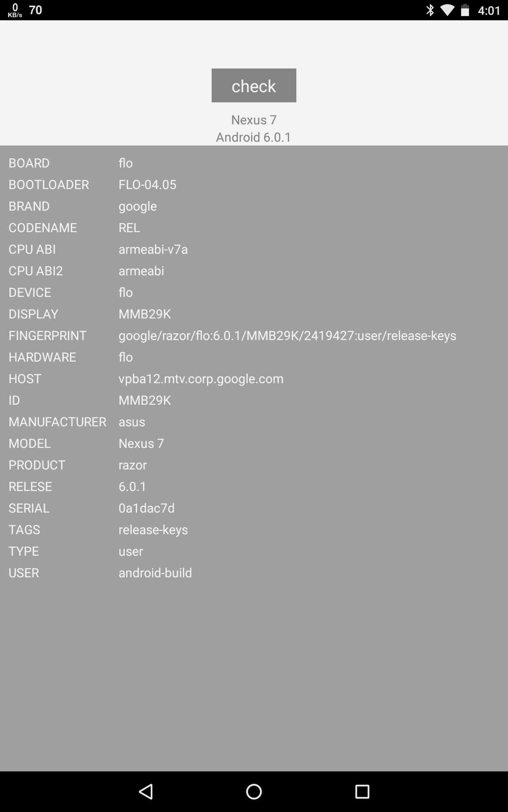This screenshot has height=812, width=508.
Task: Tap the SERIAL value 0a1dac7d
Action: coord(146,508)
